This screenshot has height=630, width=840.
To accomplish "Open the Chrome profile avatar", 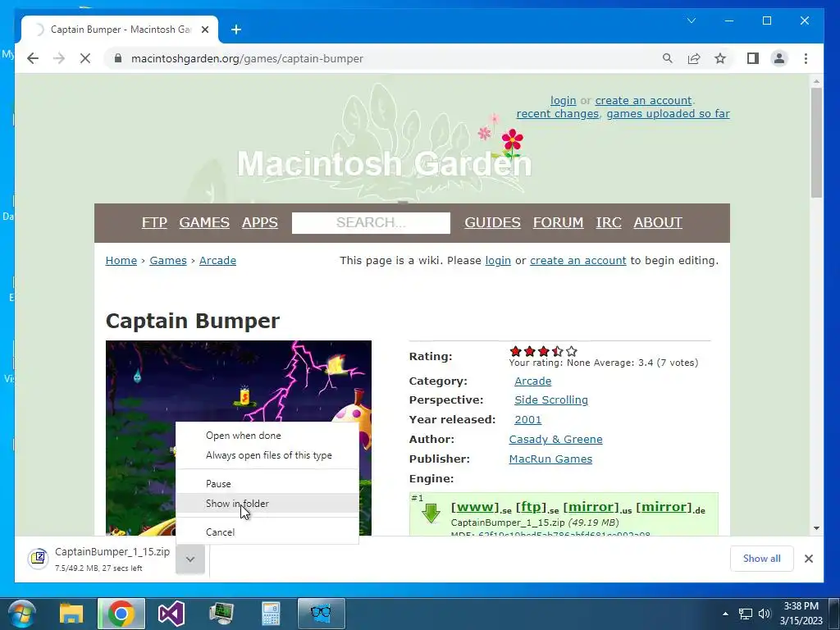I will (779, 58).
